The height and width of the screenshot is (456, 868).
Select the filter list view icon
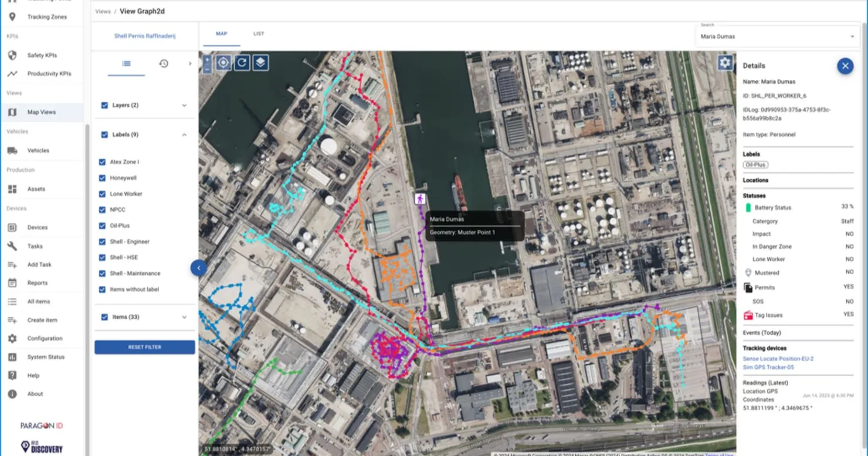[x=126, y=63]
